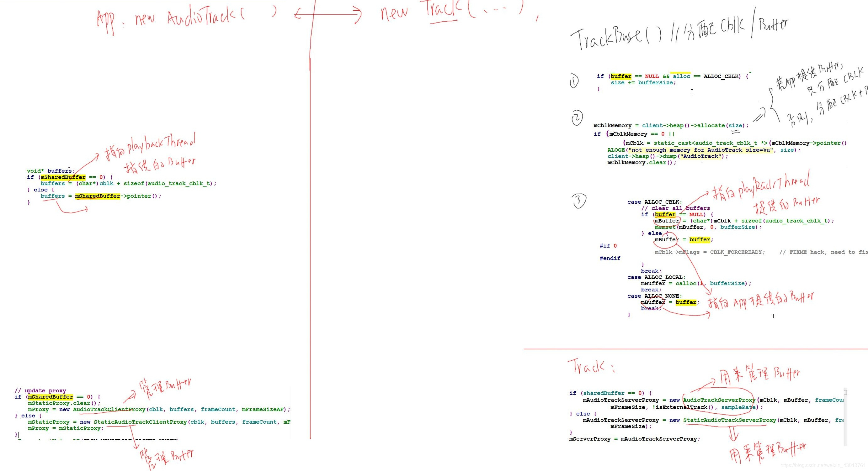Click the 'new StaticAudioTrackServerProxy(mCblk' line

tap(713, 420)
